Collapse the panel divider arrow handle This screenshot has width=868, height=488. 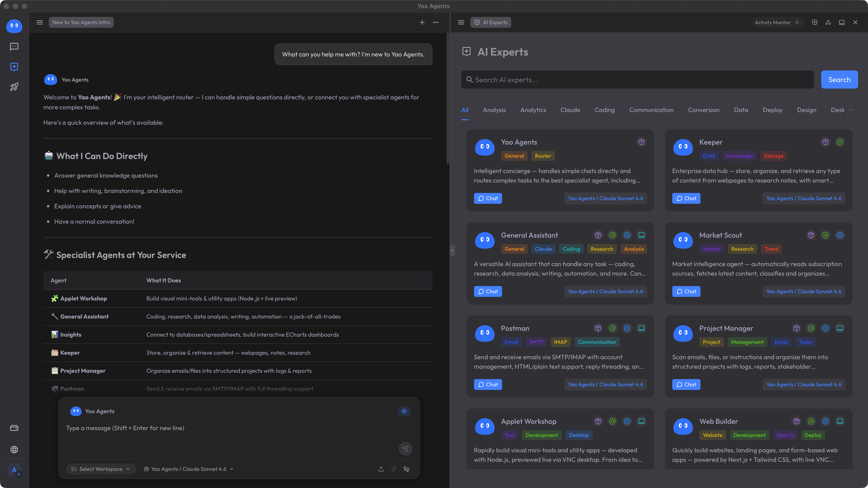[452, 250]
